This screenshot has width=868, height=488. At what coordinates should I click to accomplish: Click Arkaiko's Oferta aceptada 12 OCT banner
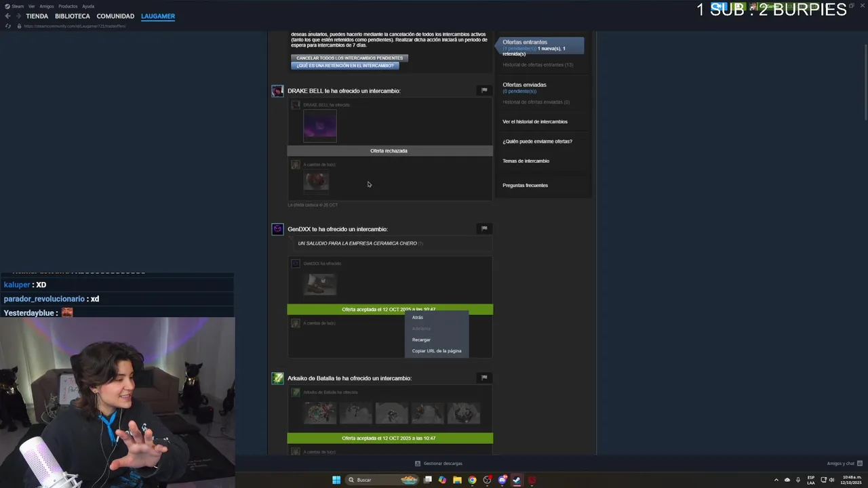[x=390, y=438]
